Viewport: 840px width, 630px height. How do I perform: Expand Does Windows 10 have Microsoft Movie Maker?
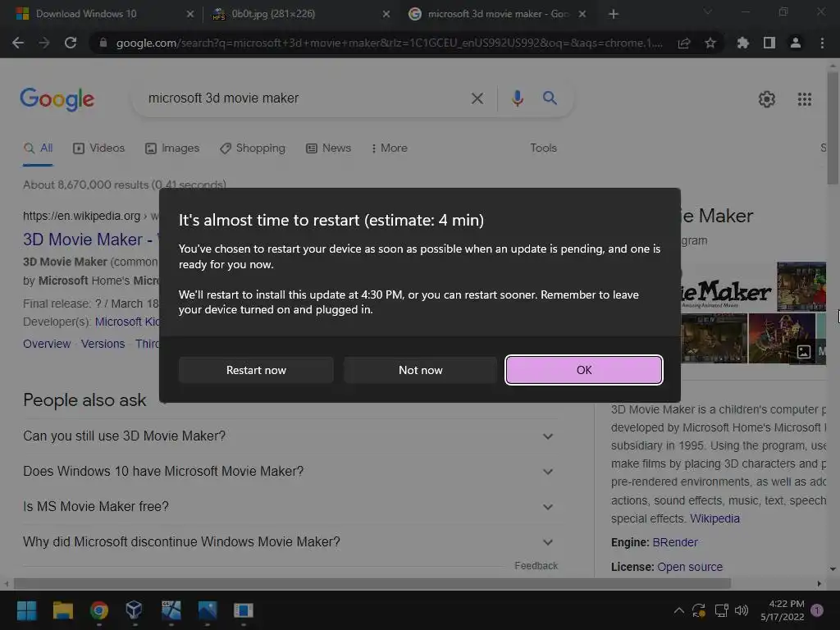tap(290, 472)
